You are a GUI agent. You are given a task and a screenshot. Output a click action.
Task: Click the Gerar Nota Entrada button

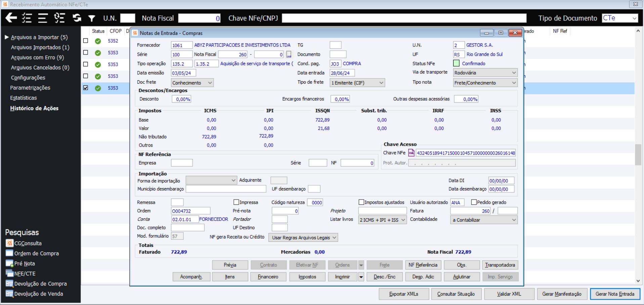pos(615,294)
